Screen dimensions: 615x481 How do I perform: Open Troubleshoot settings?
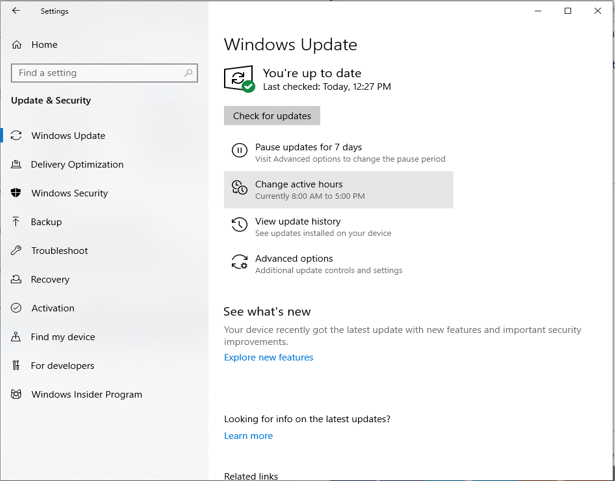pos(60,251)
